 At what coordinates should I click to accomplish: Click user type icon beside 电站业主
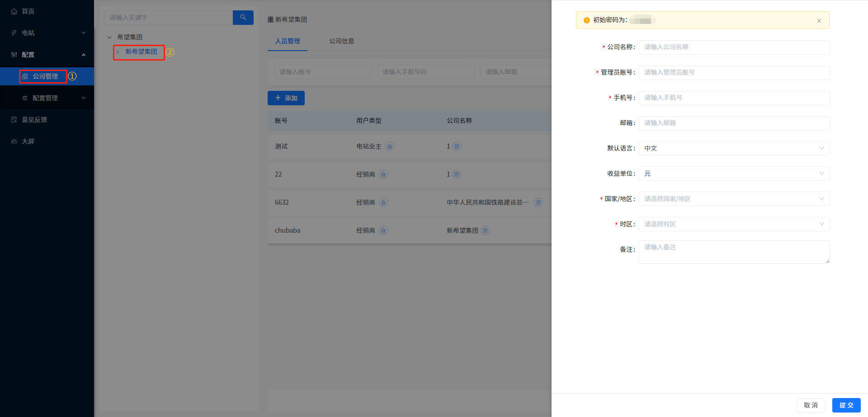tap(390, 146)
